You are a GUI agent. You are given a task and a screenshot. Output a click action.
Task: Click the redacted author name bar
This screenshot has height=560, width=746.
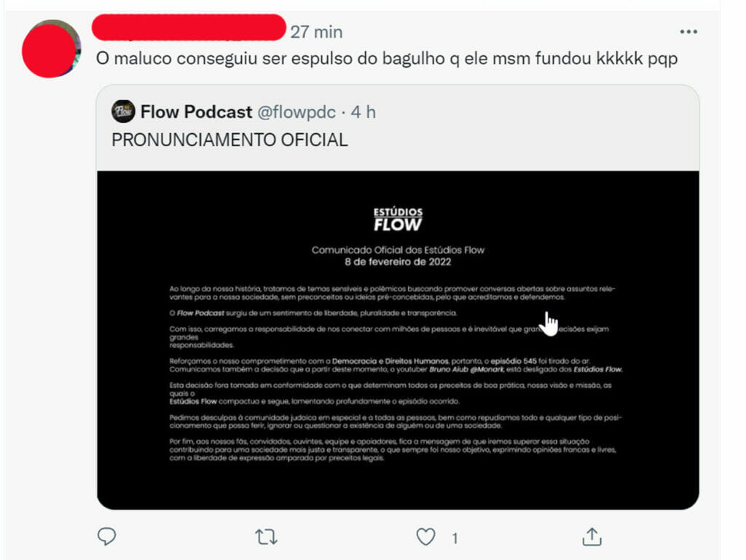coord(189,27)
